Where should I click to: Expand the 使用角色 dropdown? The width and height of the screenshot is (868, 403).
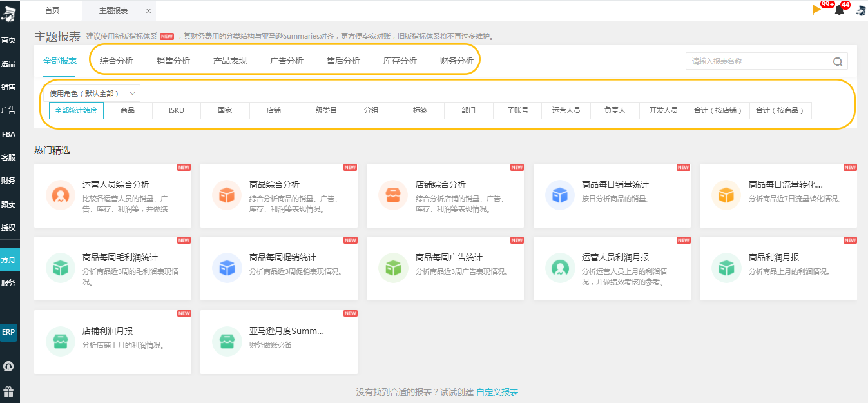coord(93,93)
